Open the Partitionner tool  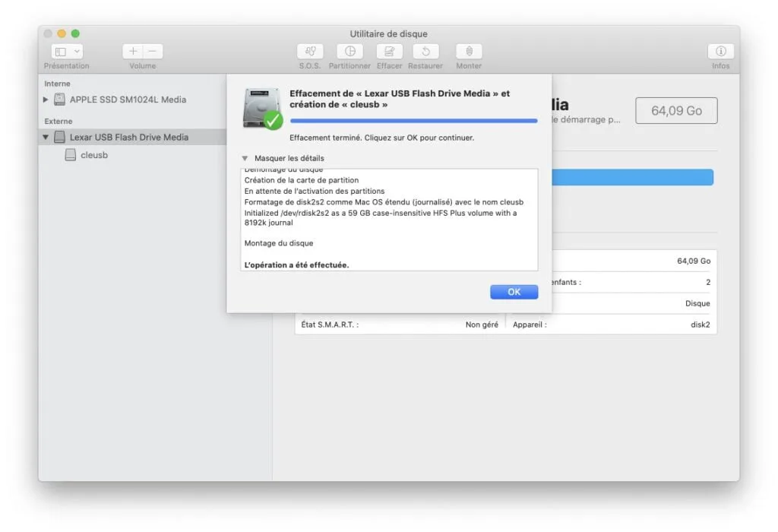coord(349,51)
